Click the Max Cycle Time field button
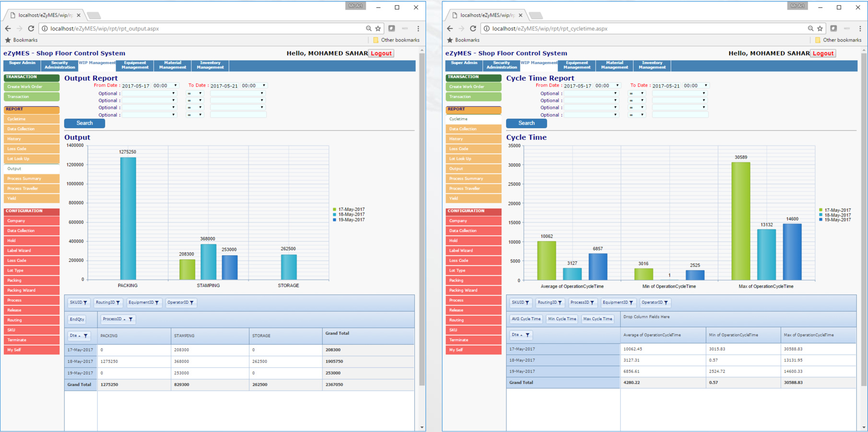Screen dimensions: 868x432 [598, 319]
